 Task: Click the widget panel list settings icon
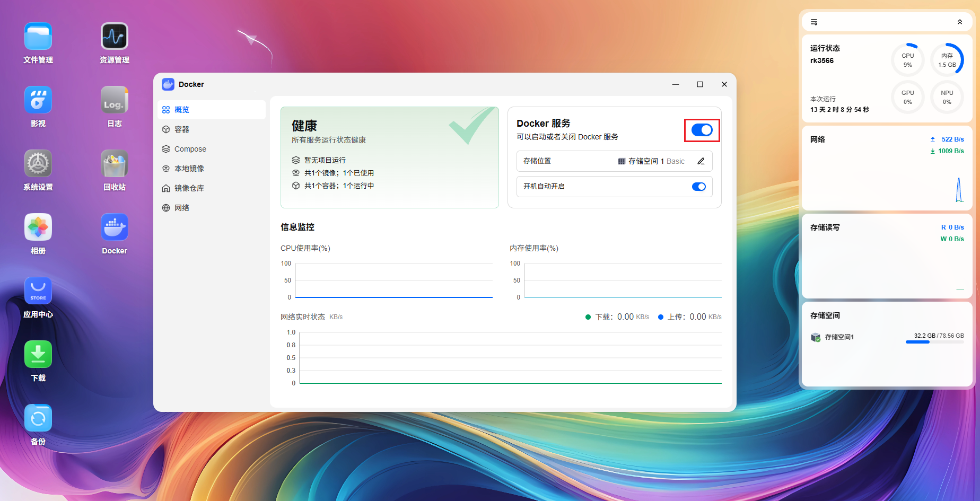click(814, 22)
